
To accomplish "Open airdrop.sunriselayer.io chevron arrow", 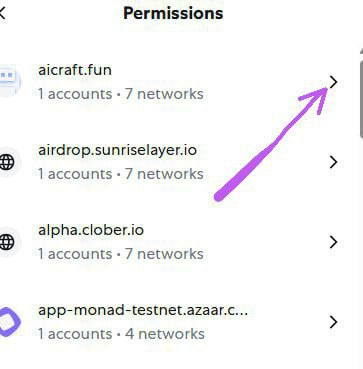I will point(333,162).
